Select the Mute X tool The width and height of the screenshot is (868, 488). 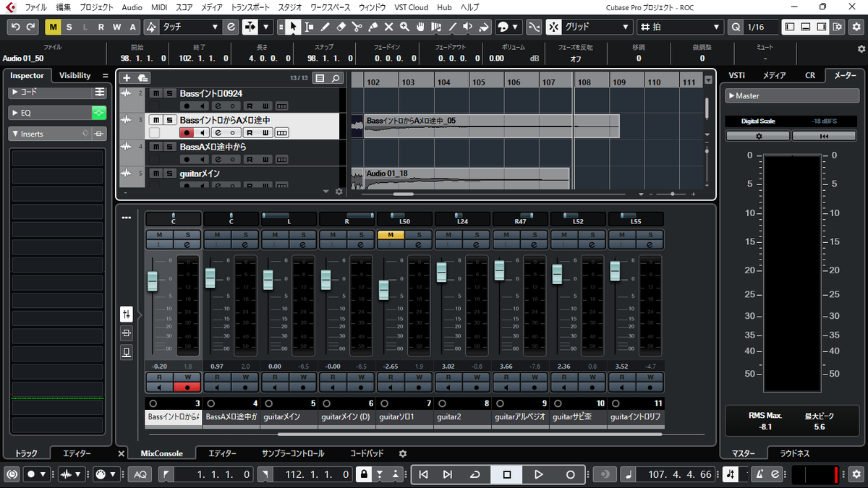point(389,27)
